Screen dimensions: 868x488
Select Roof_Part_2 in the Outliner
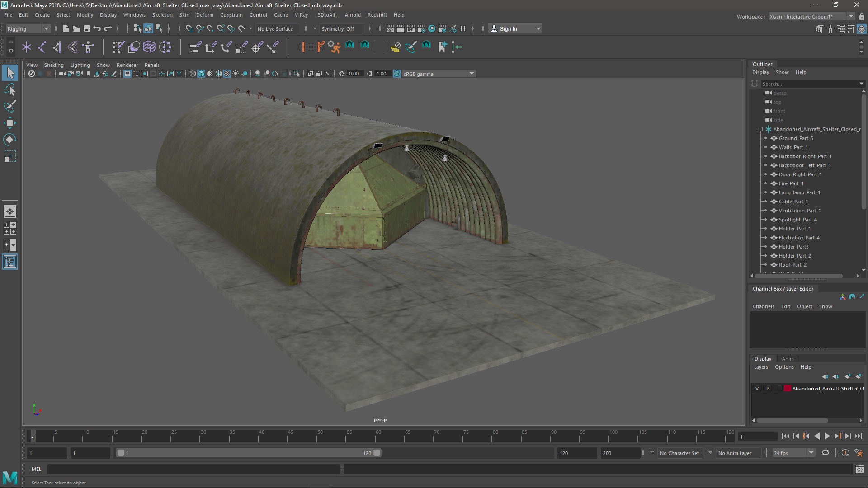pos(792,265)
